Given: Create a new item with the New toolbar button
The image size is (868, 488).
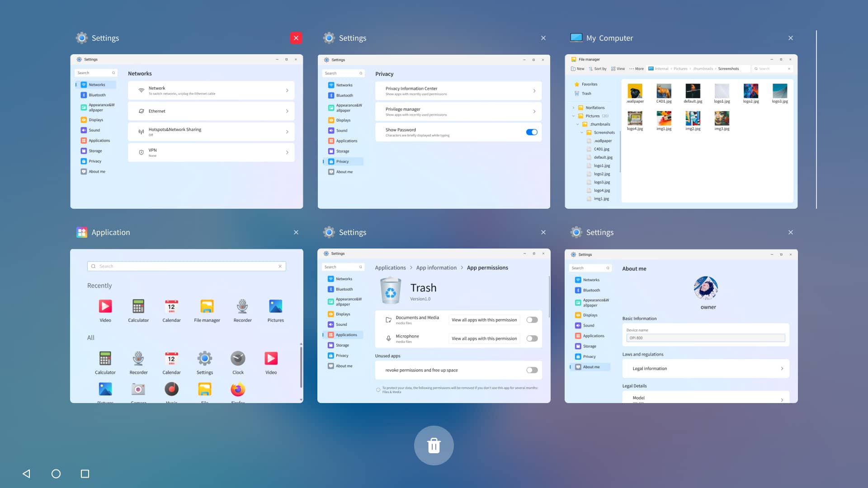Looking at the screenshot, I should pyautogui.click(x=578, y=69).
